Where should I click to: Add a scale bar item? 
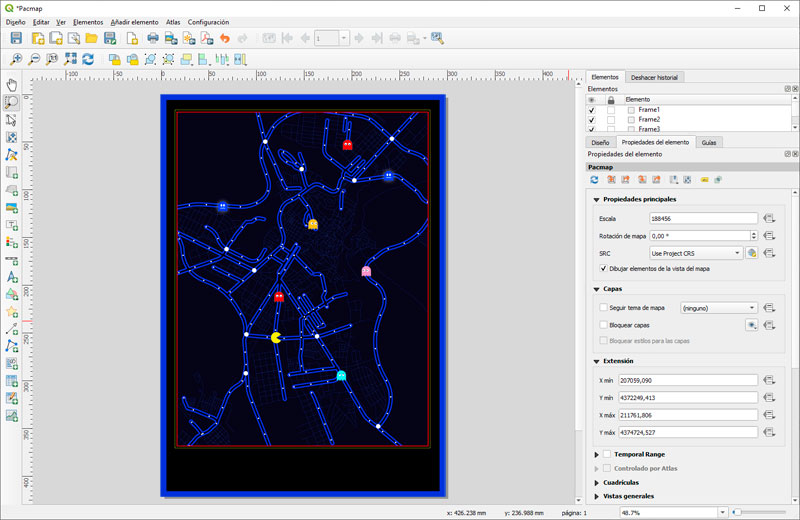pyautogui.click(x=11, y=259)
